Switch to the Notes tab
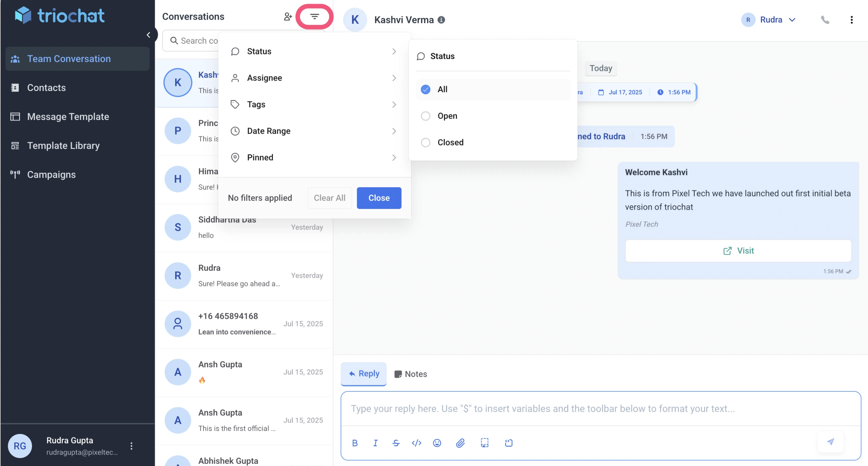Screen dimensions: 868x466 (x=410, y=374)
